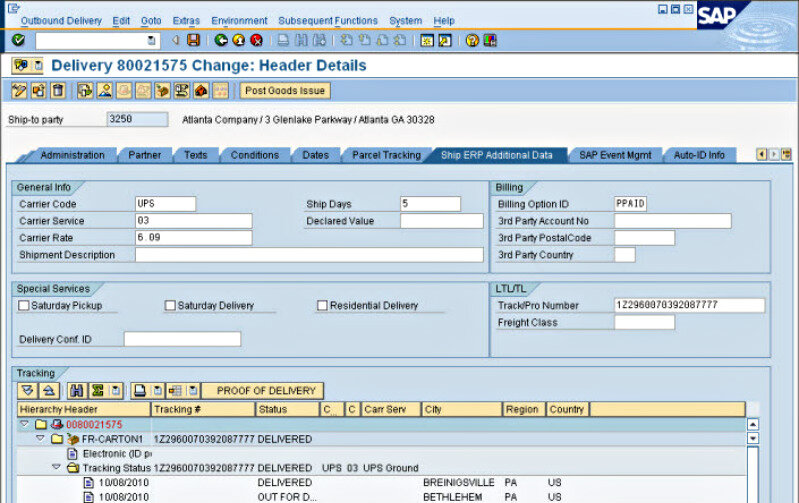
Task: Click the green checkmark Enter icon
Action: pos(18,40)
